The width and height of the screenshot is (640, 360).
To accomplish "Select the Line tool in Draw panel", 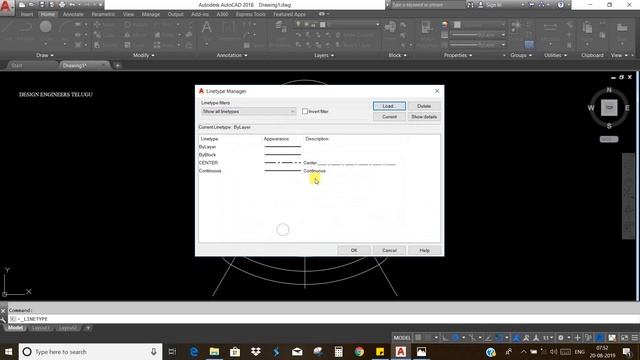I will (x=8, y=29).
